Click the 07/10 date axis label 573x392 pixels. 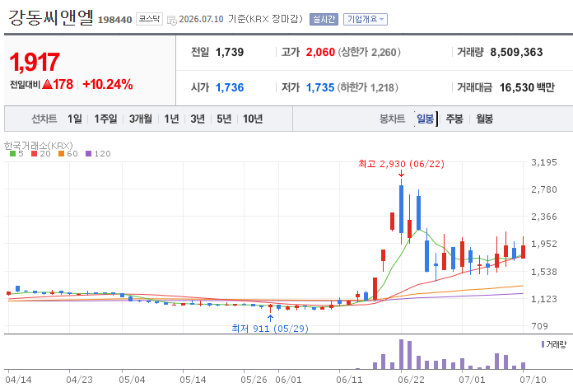pyautogui.click(x=533, y=380)
